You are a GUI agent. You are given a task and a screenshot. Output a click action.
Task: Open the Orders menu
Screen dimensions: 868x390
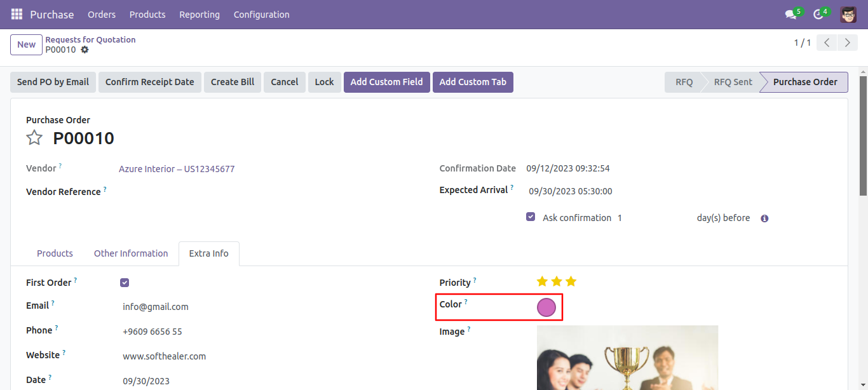point(102,14)
